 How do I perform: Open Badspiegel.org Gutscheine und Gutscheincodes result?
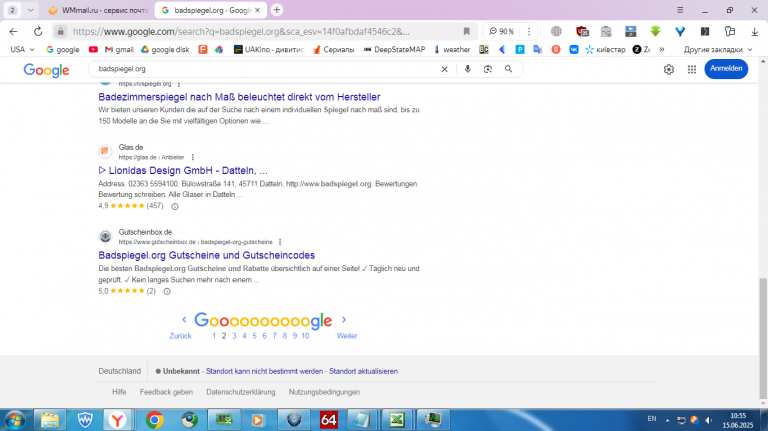pyautogui.click(x=206, y=255)
